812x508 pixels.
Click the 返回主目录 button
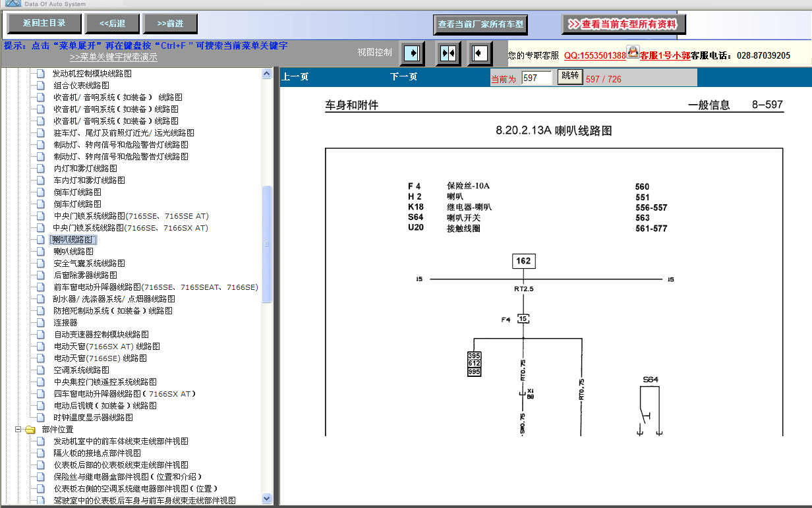(x=44, y=24)
